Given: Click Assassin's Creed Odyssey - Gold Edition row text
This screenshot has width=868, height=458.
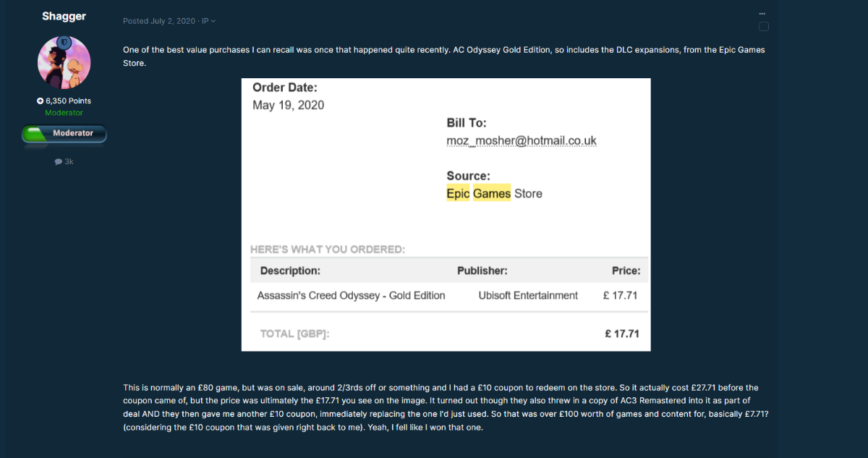Looking at the screenshot, I should (352, 295).
